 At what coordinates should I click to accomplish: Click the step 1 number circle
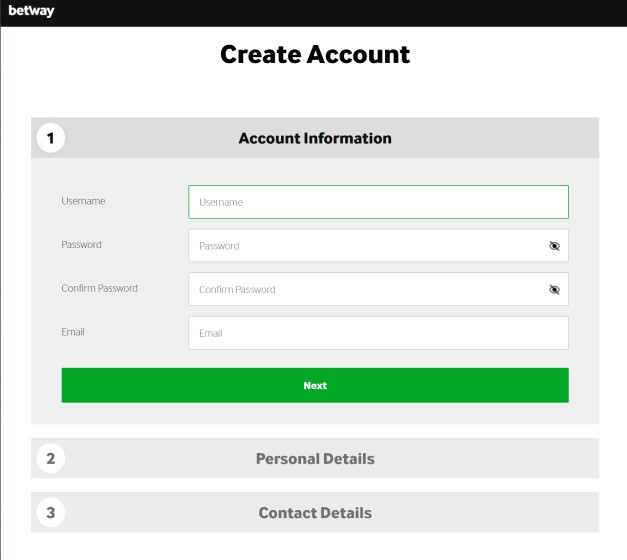(x=51, y=138)
